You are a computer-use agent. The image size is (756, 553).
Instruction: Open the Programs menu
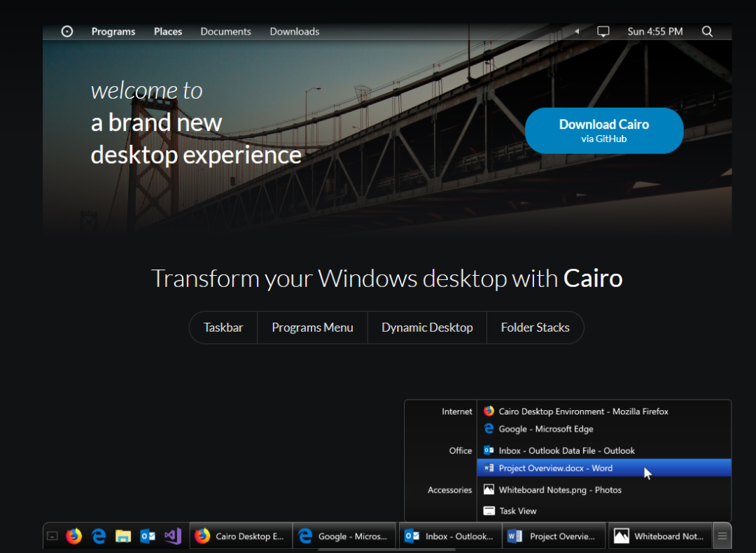coord(113,31)
